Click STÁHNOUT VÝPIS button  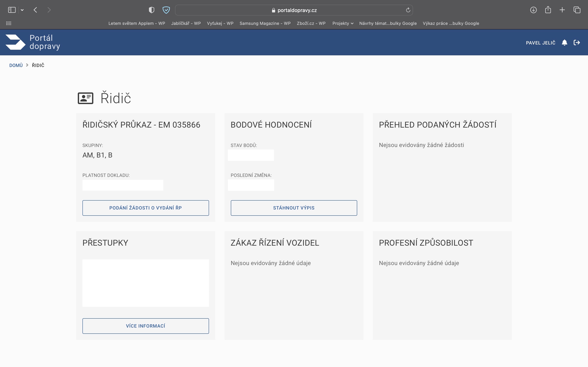(294, 208)
